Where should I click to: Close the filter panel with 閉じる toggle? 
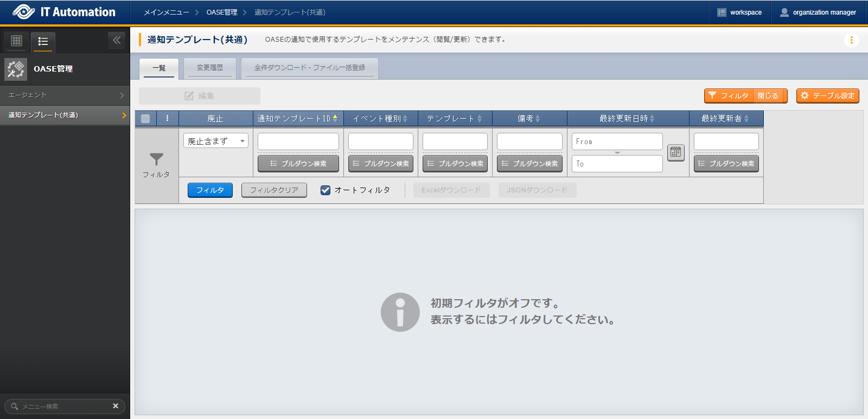768,96
